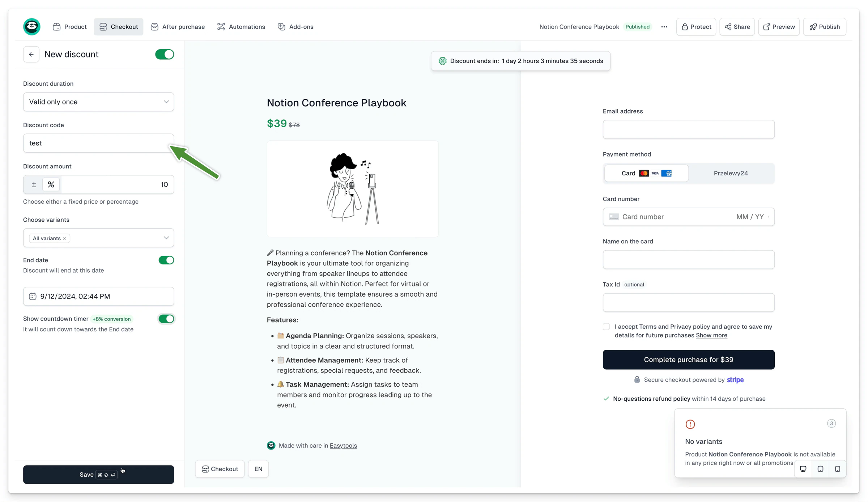Viewport: 868px width, 502px height.
Task: Turn off the Show countdown timer toggle
Action: coord(166,319)
